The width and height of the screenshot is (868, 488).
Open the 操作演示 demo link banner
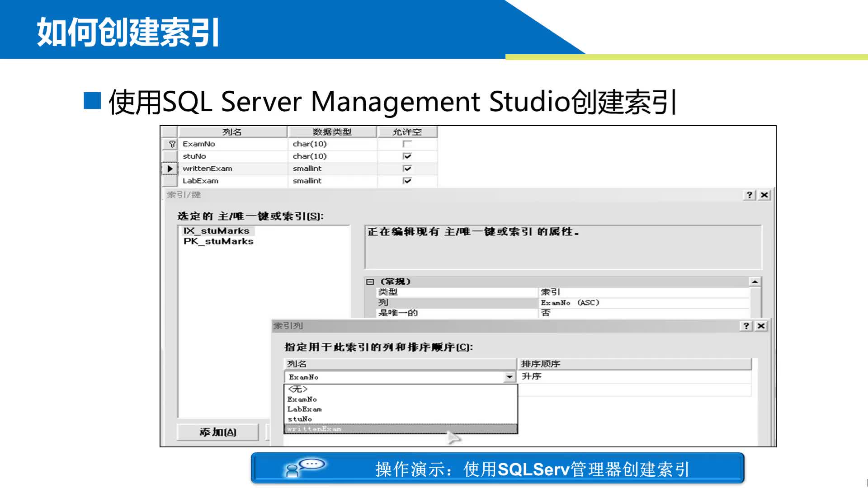coord(497,469)
